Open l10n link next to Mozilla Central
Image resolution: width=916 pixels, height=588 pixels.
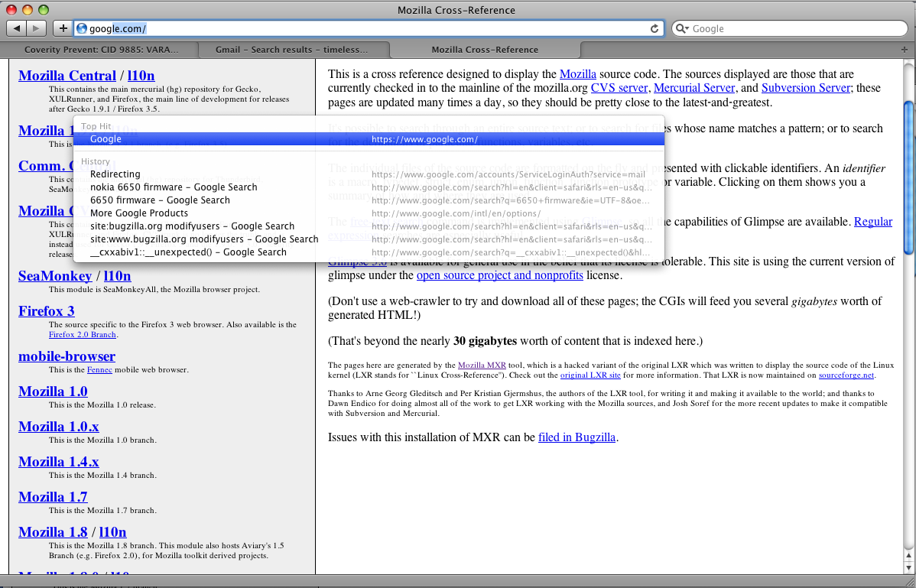[141, 76]
